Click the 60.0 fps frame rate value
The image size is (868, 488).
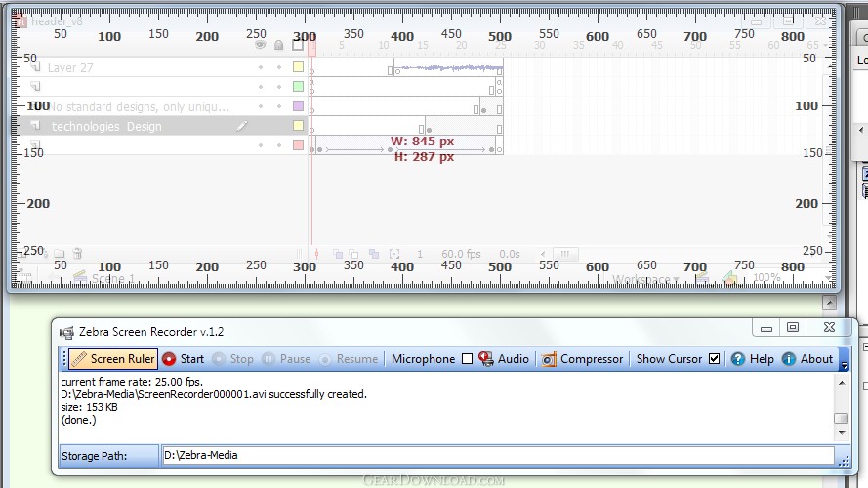pos(461,254)
